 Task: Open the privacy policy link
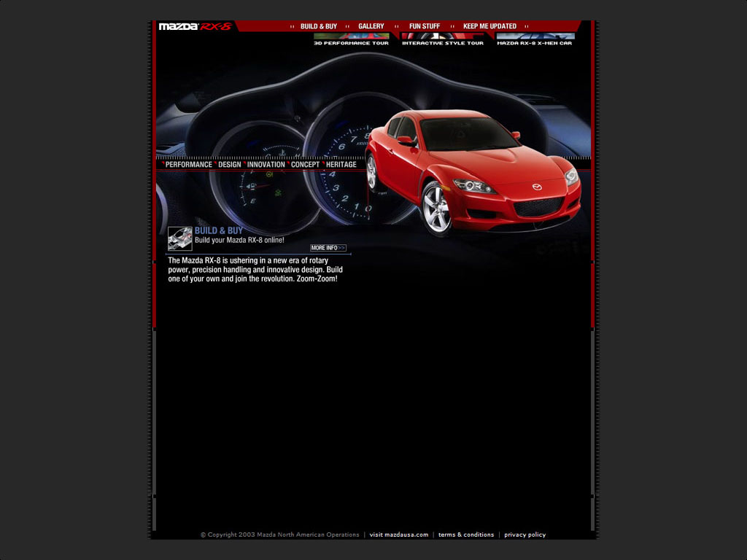click(525, 534)
